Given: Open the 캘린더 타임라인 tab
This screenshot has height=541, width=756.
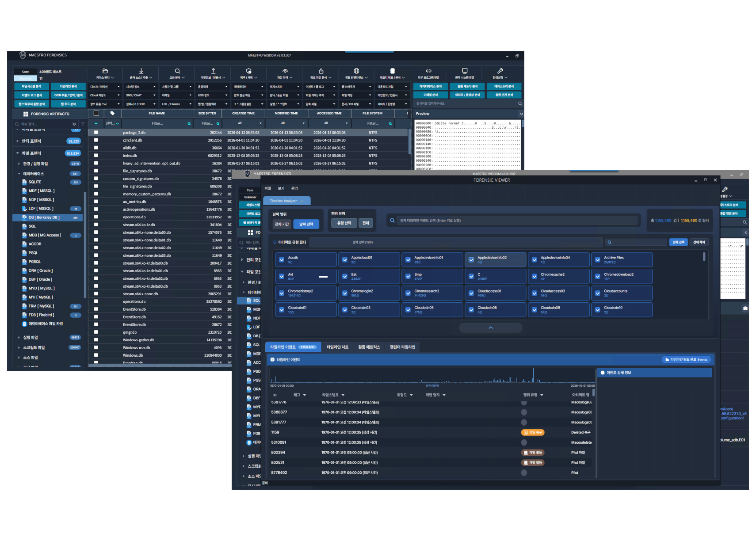Looking at the screenshot, I should 402,347.
